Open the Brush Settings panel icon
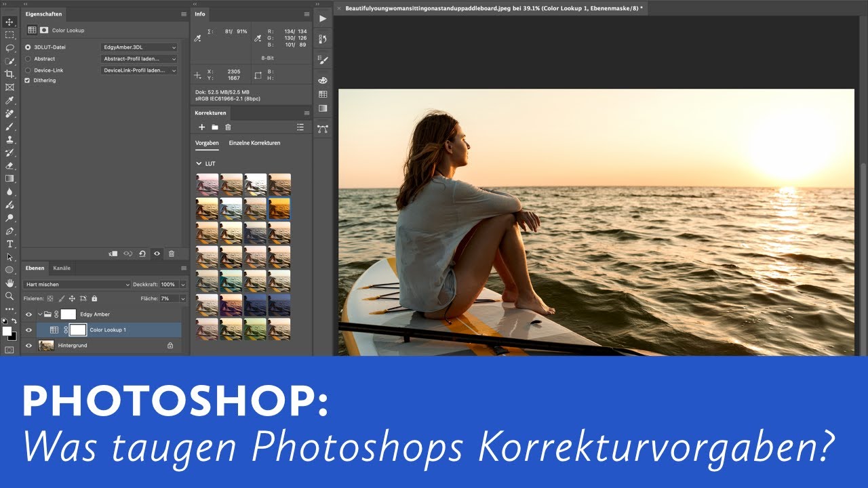Viewport: 868px width, 488px height. click(323, 60)
